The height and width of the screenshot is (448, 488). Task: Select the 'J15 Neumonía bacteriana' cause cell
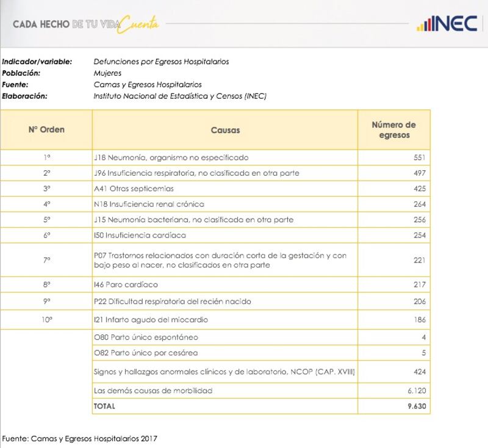(x=225, y=220)
